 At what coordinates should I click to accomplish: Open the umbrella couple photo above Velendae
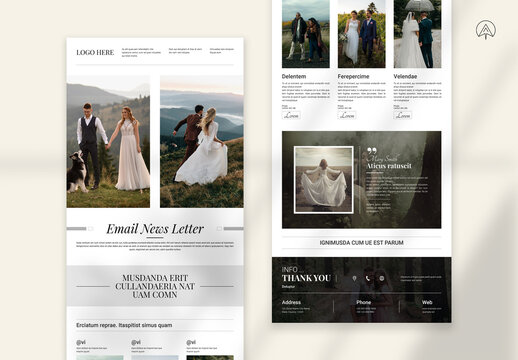pos(417,34)
